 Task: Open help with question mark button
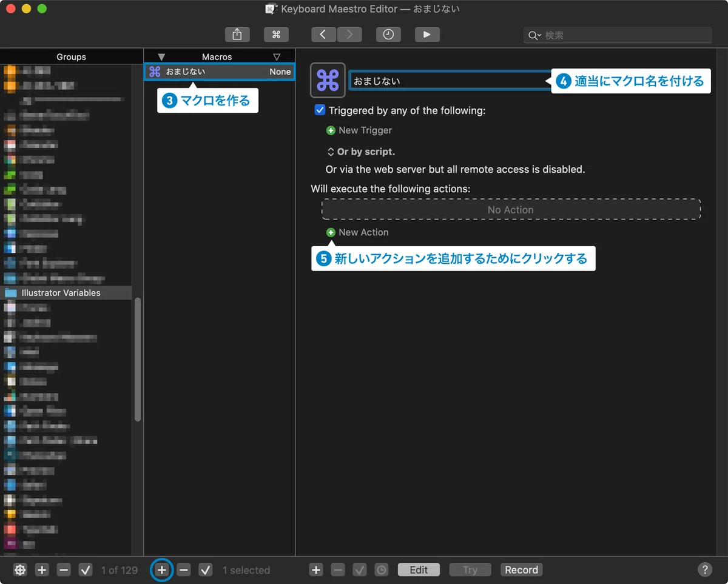point(704,569)
